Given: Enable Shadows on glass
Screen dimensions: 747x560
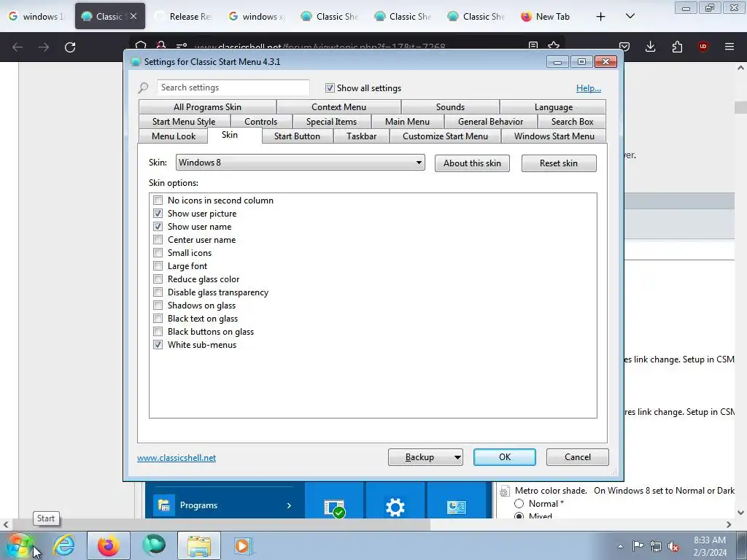Looking at the screenshot, I should pyautogui.click(x=158, y=306).
